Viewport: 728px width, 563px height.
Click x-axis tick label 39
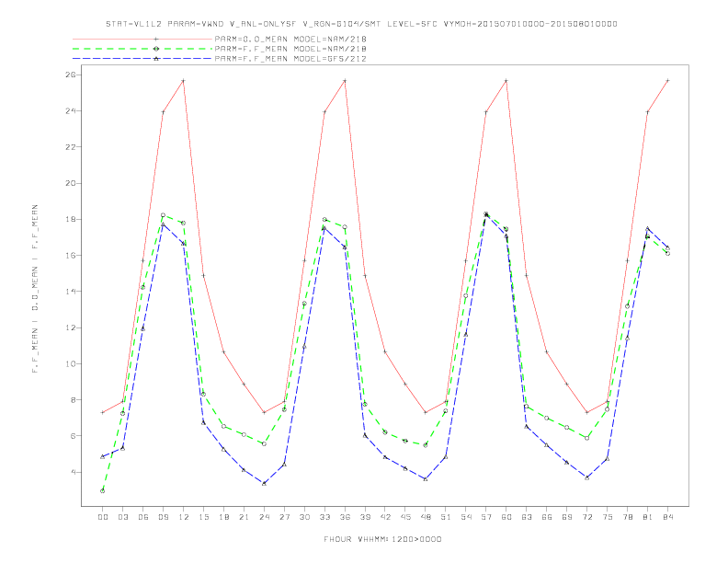365,517
